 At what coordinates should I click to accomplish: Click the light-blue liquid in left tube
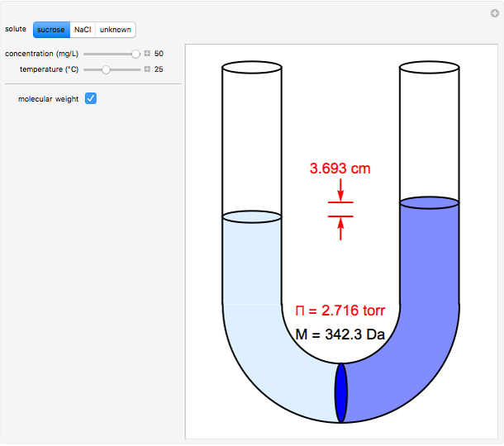point(252,264)
